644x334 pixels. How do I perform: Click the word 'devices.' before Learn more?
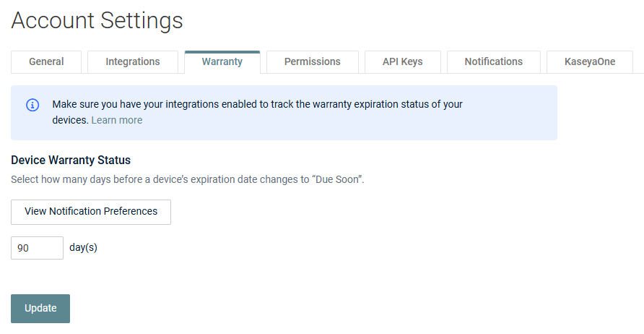click(70, 120)
